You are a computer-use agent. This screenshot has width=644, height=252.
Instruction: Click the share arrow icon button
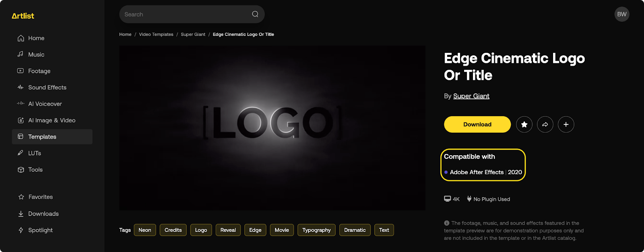coord(545,125)
